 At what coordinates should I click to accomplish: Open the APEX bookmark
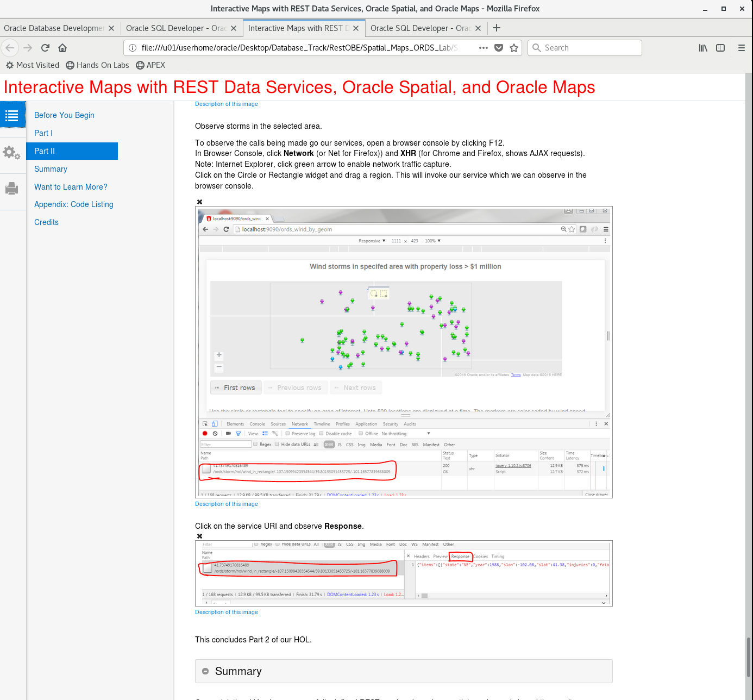[150, 65]
